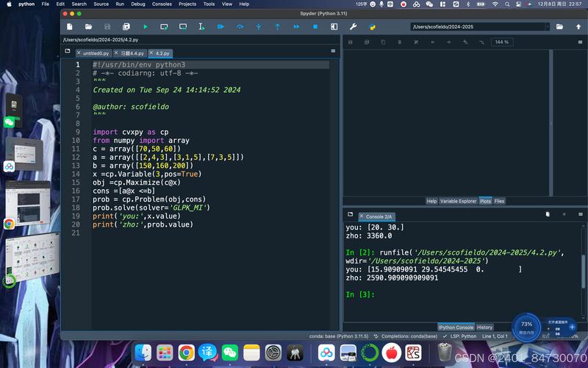Expand the working directory path dropdown
588x368 pixels.
click(x=547, y=27)
